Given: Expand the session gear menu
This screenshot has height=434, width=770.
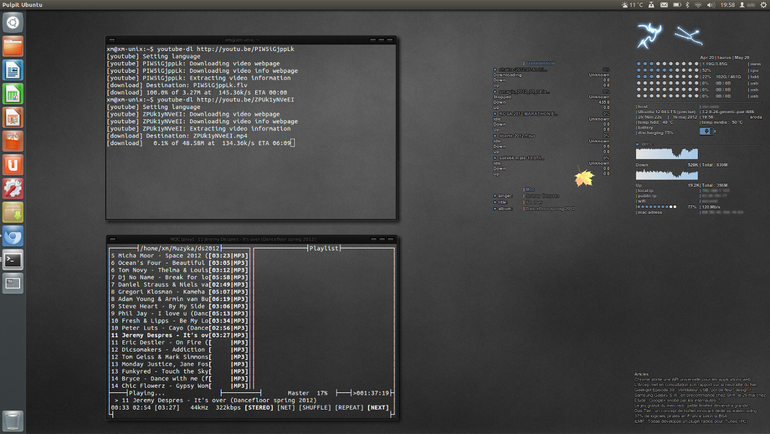Looking at the screenshot, I should point(764,5).
